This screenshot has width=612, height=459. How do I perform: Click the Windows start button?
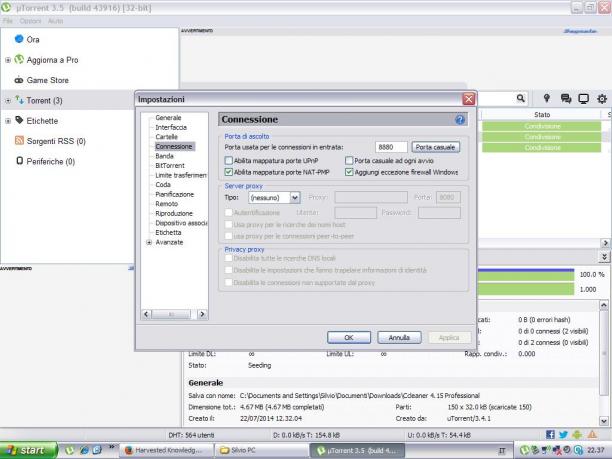(x=28, y=450)
